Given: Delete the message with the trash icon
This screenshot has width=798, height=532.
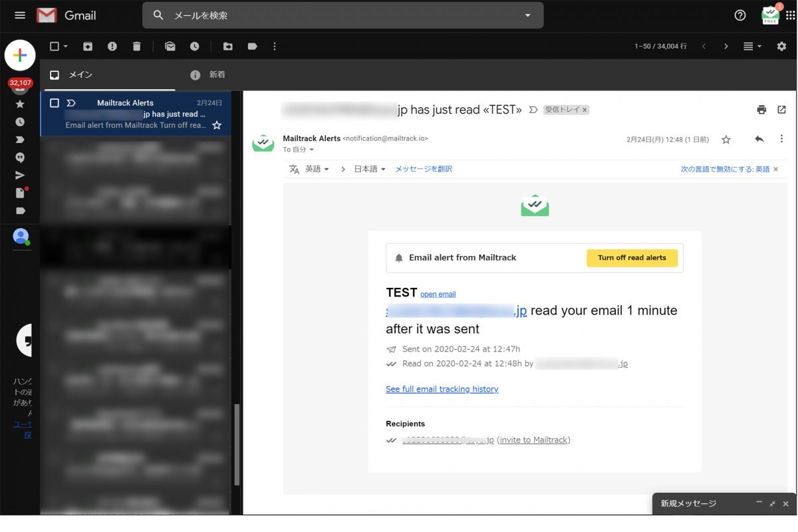Looking at the screenshot, I should pyautogui.click(x=136, y=47).
